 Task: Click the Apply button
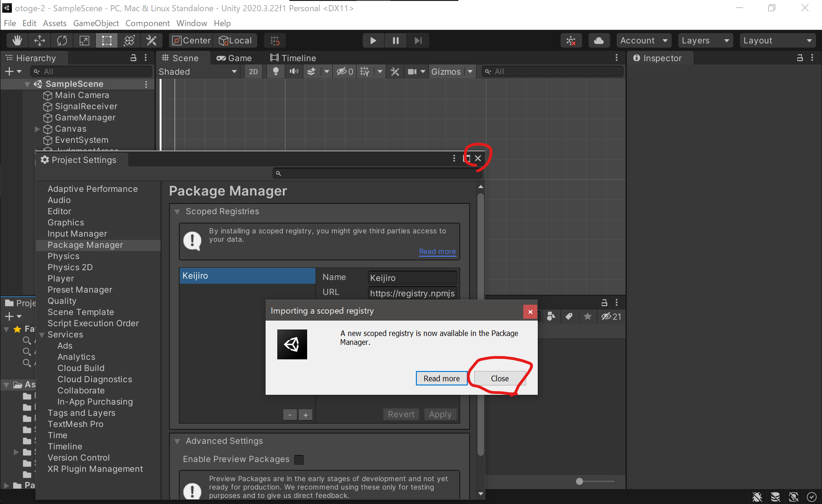tap(440, 414)
